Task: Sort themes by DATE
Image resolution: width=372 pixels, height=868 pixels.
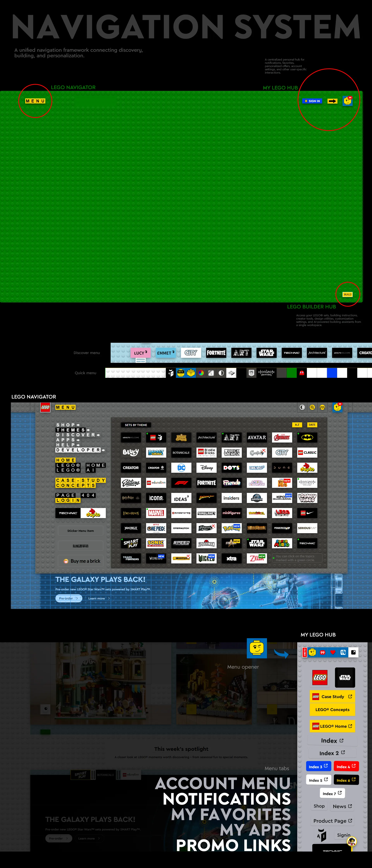Action: coord(312,425)
